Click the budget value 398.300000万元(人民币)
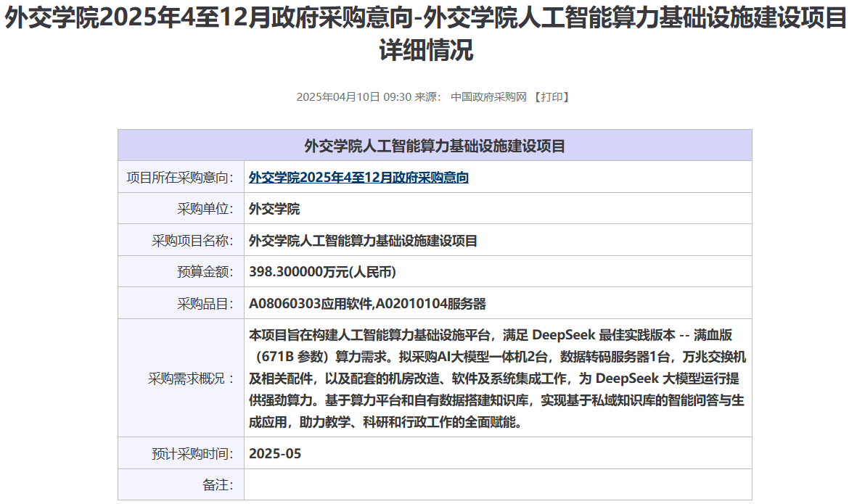This screenshot has width=857, height=504. click(x=322, y=272)
